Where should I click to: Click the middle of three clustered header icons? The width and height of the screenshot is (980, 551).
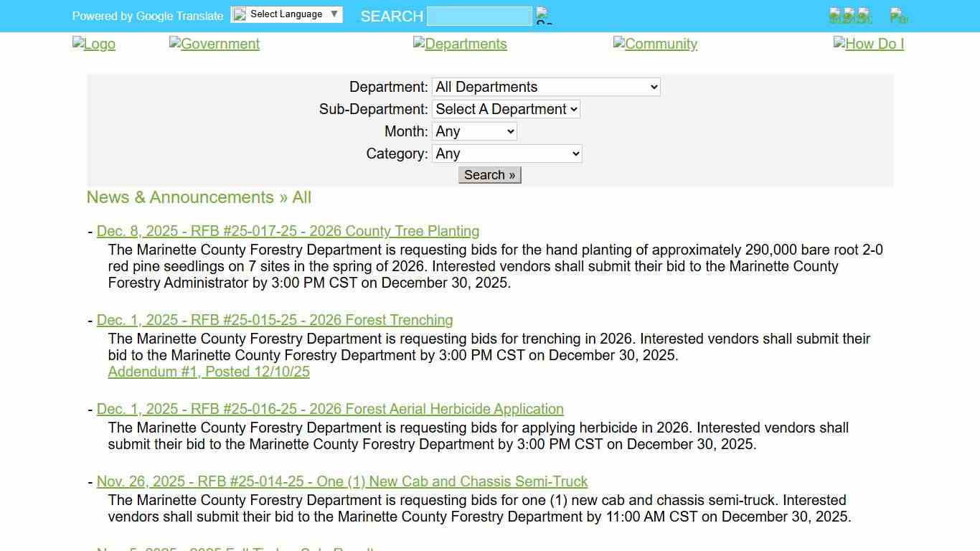849,16
